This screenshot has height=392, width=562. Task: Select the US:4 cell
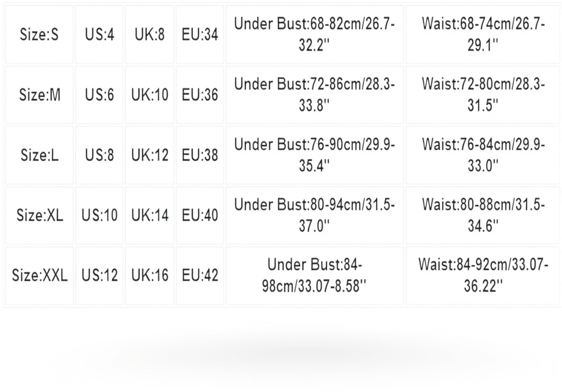click(x=99, y=35)
